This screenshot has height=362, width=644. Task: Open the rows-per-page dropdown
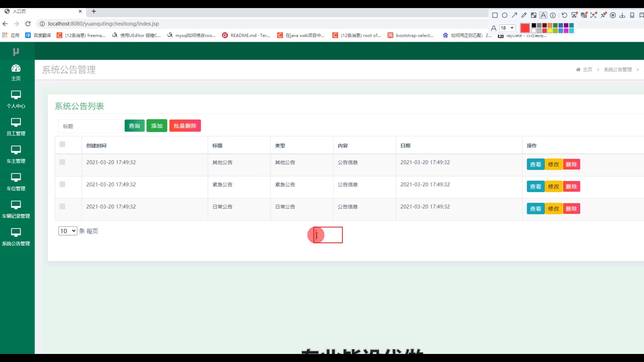[68, 231]
